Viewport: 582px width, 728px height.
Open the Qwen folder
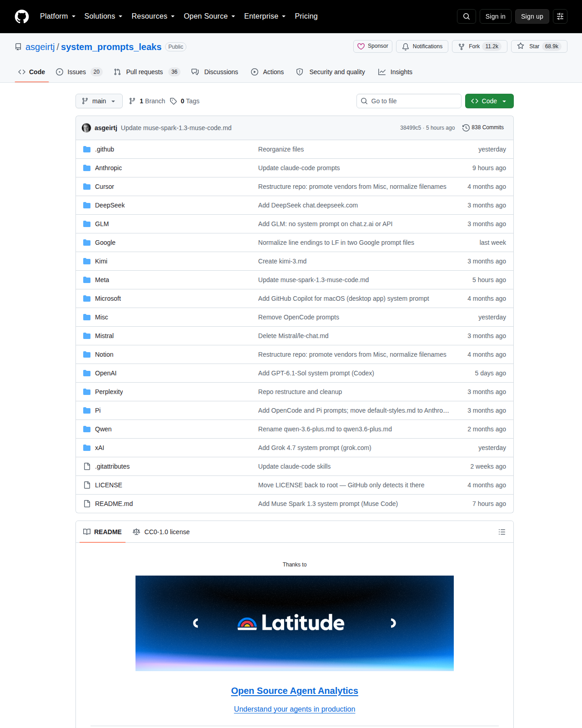103,429
